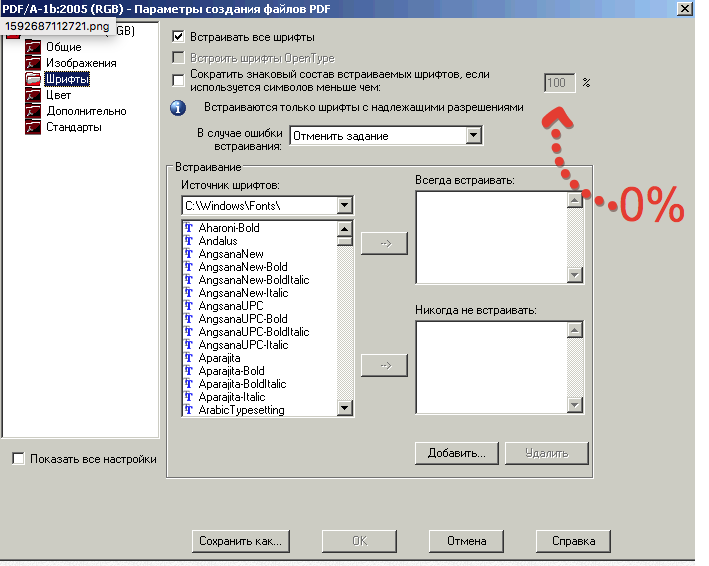The image size is (709, 566).
Task: Click arrow button to add to Никогда не встраивать
Action: click(384, 365)
